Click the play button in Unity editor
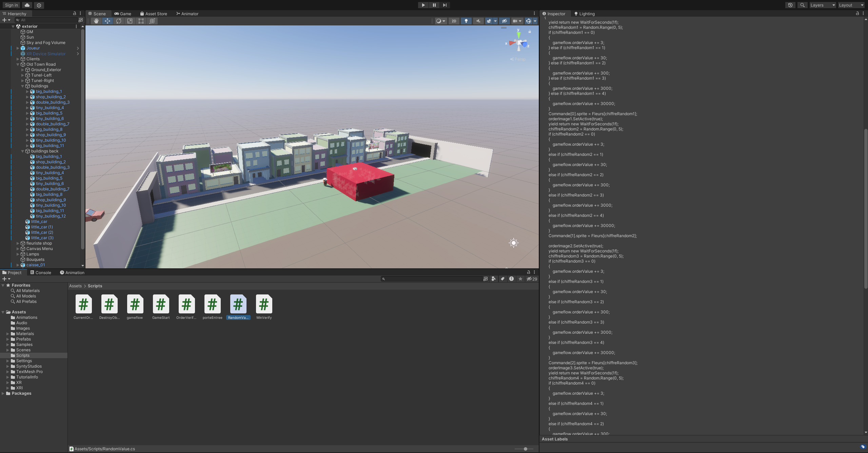Viewport: 868px width, 453px height. 423,5
